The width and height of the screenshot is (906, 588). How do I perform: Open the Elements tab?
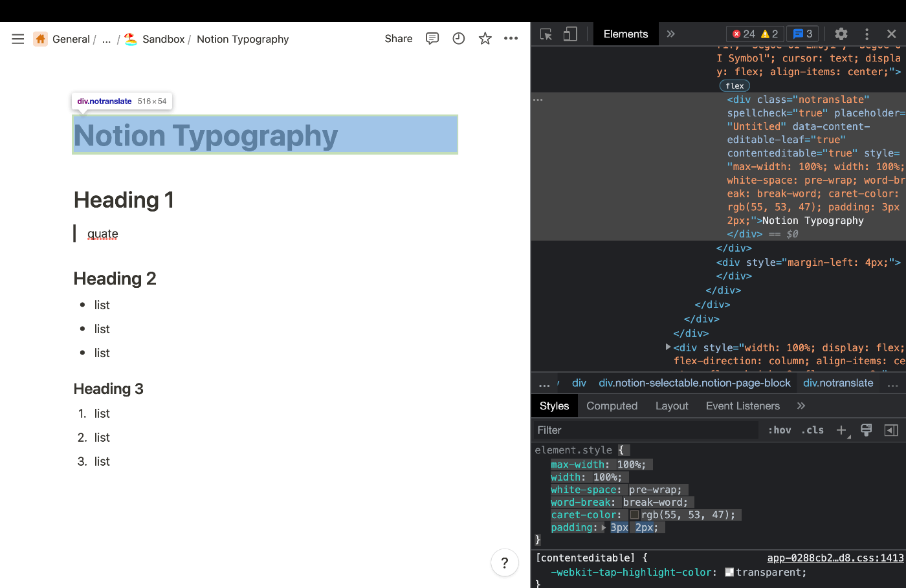click(626, 34)
